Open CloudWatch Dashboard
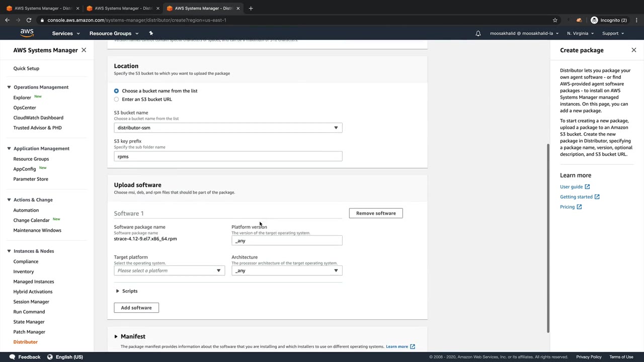644x362 pixels. point(38,118)
